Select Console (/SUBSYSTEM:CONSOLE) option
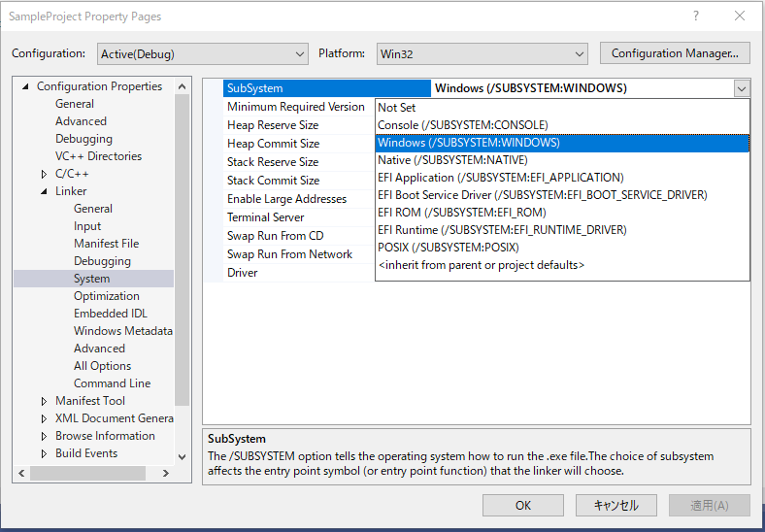The height and width of the screenshot is (532, 765). [x=463, y=125]
